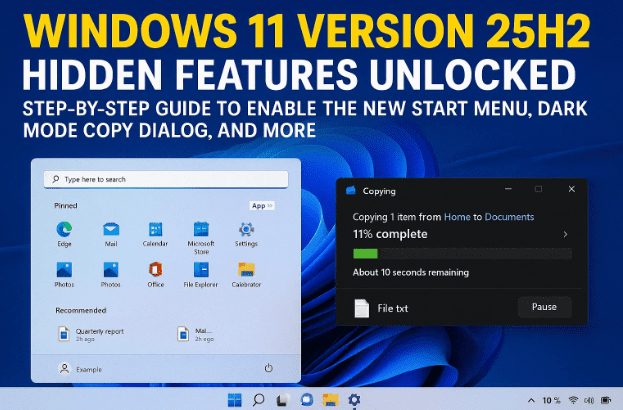623x410 pixels.
Task: Expand copy dialog details chevron
Action: (565, 234)
